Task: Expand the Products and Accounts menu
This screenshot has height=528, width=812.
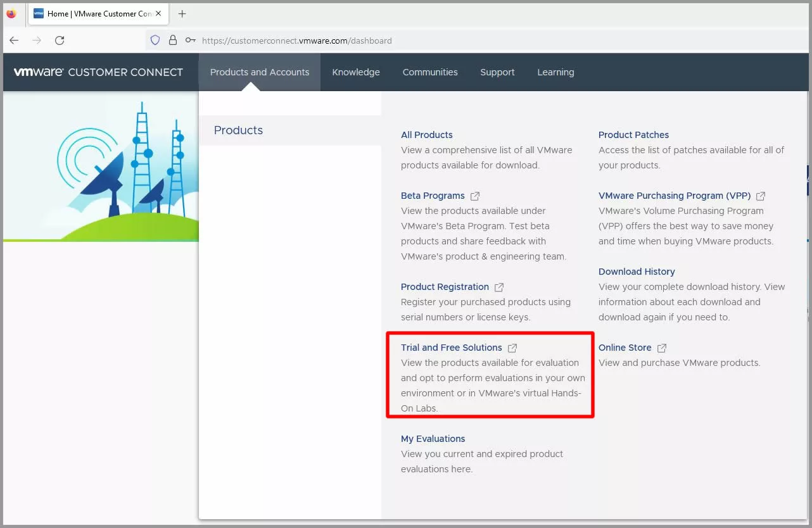Action: (260, 72)
